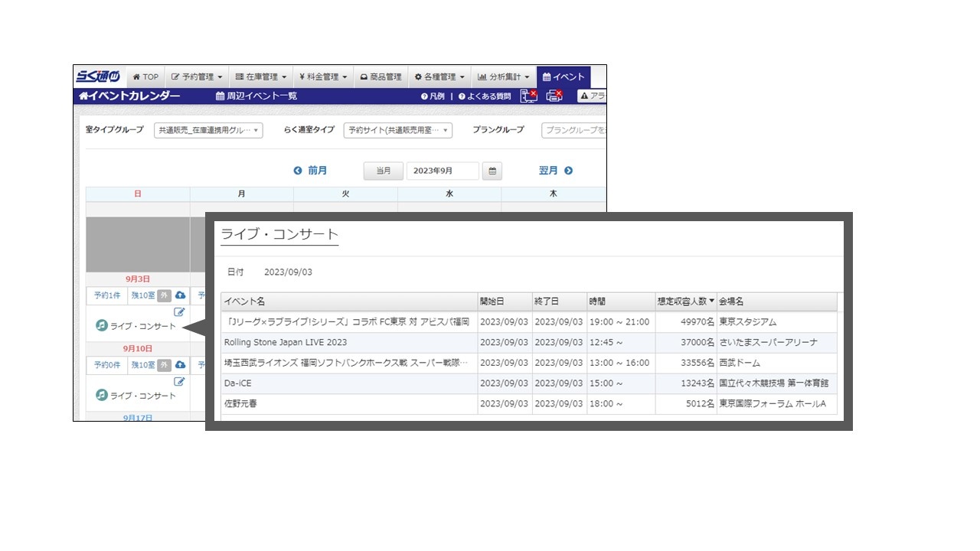Open the らく通室タイプ dropdown

397,131
